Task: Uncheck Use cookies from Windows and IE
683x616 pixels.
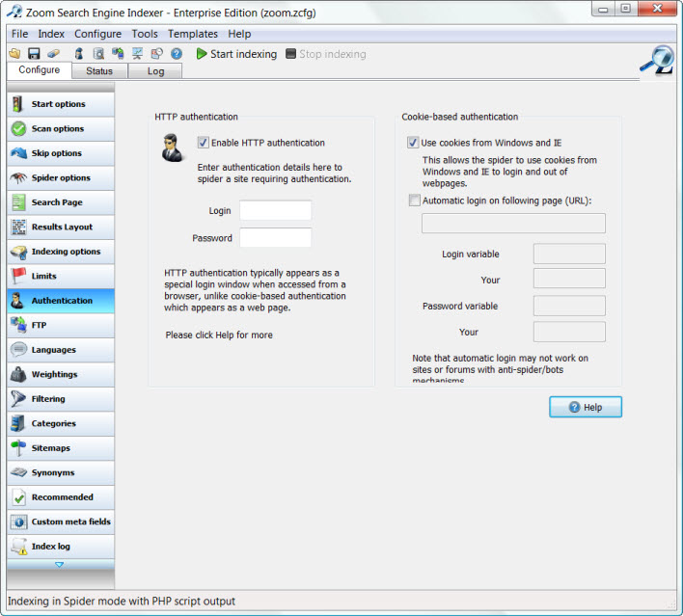Action: pyautogui.click(x=413, y=143)
